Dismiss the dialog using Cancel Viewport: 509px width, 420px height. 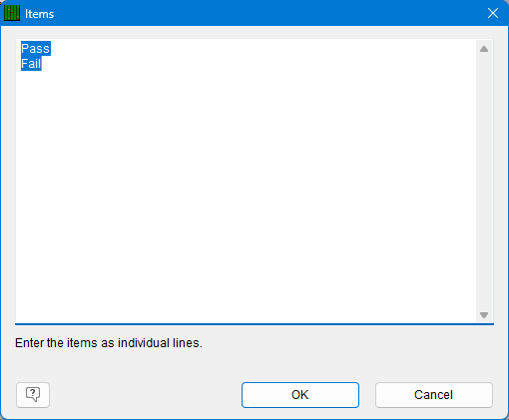pyautogui.click(x=433, y=395)
